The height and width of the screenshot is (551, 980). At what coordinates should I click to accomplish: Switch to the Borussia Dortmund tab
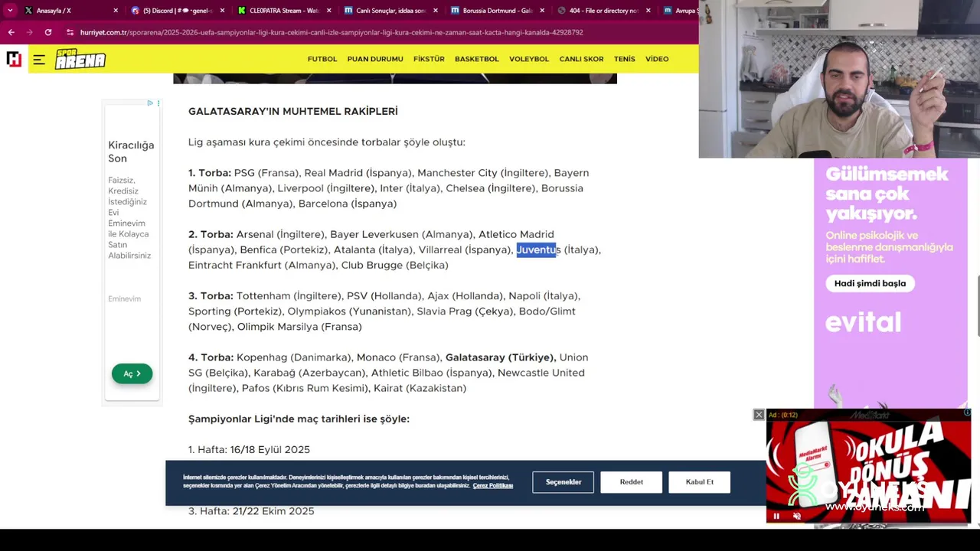(491, 11)
